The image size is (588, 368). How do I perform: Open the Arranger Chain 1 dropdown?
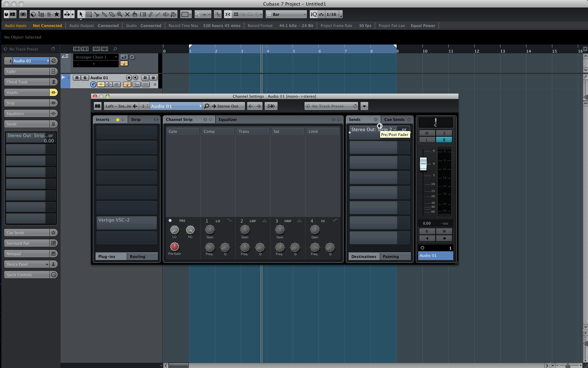(x=116, y=57)
